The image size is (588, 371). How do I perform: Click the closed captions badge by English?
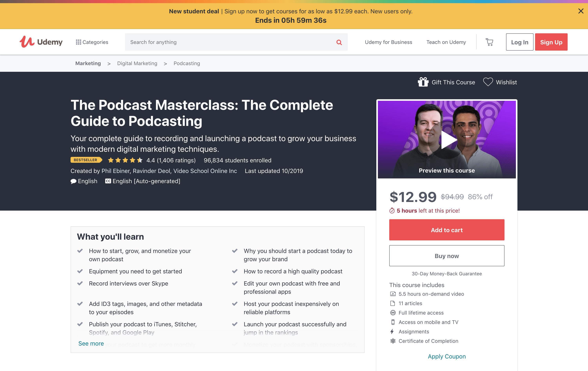click(108, 181)
